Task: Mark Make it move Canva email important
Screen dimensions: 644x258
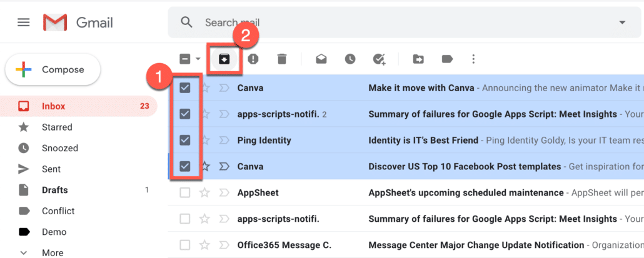Action: click(224, 88)
